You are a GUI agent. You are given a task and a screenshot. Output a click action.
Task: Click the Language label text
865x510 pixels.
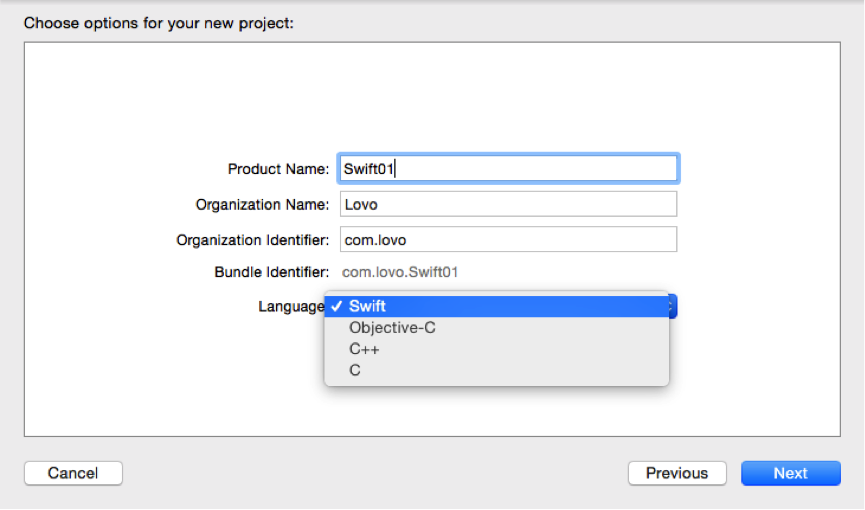tap(291, 306)
